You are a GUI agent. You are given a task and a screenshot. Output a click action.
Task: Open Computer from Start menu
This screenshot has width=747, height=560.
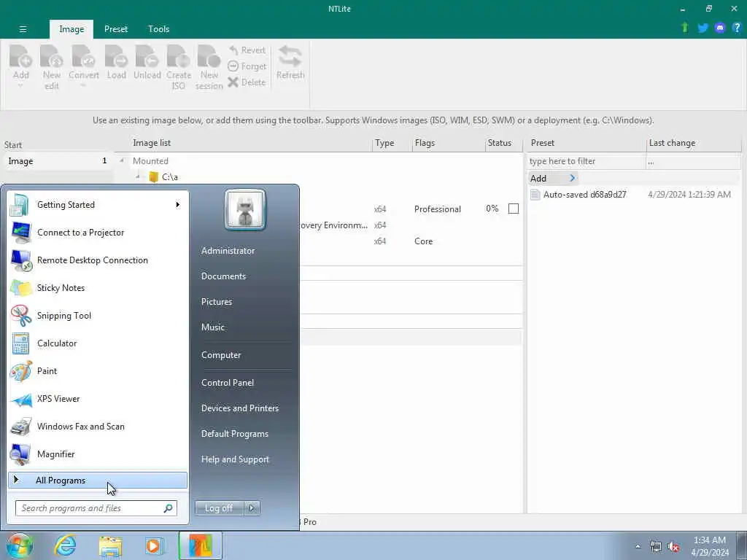(x=221, y=355)
